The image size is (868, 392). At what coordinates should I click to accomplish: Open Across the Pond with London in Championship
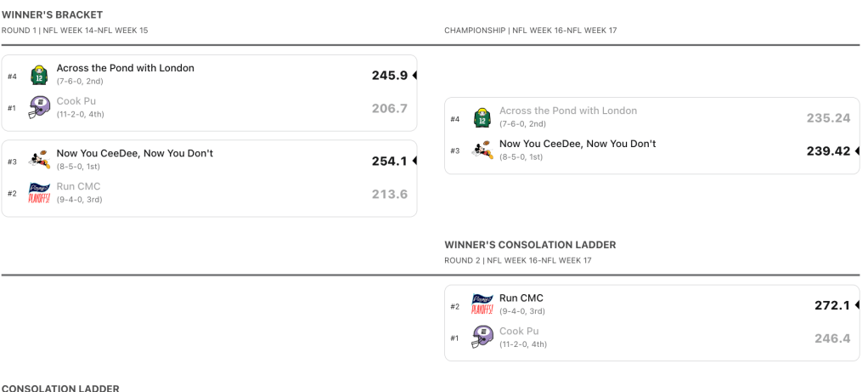click(x=567, y=111)
